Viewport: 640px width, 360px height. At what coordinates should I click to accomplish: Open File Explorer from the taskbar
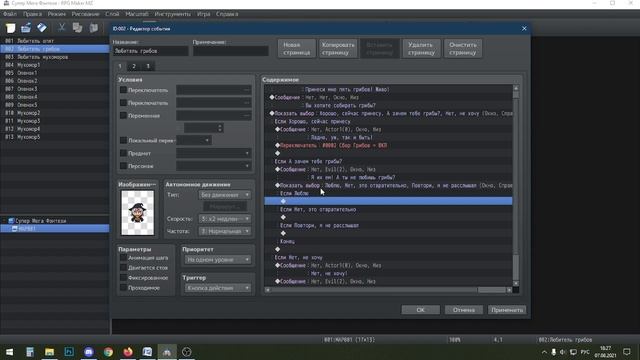(49, 352)
